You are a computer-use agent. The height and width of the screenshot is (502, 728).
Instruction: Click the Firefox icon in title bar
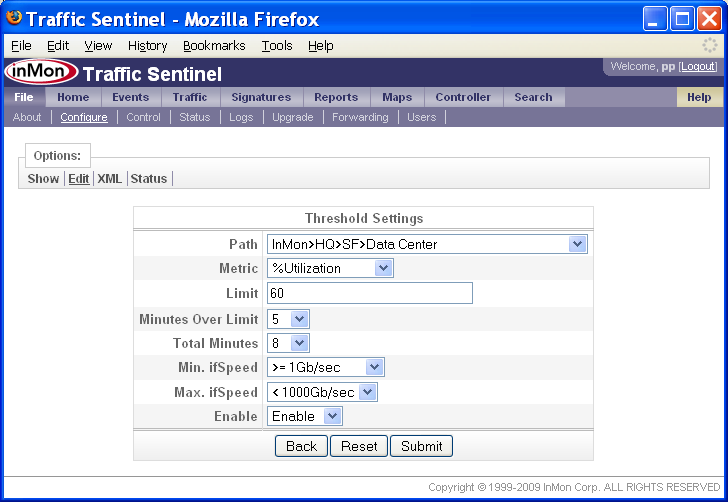point(15,18)
